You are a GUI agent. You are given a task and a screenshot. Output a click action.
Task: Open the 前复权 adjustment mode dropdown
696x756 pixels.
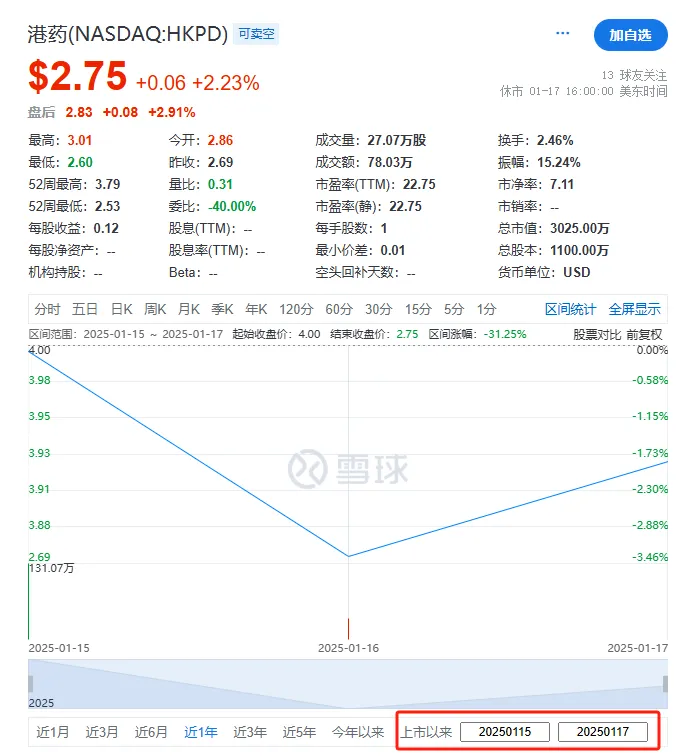644,335
